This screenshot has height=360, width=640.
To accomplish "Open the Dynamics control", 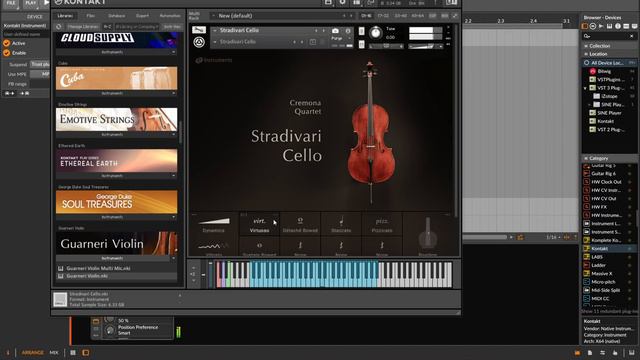I will click(x=213, y=224).
